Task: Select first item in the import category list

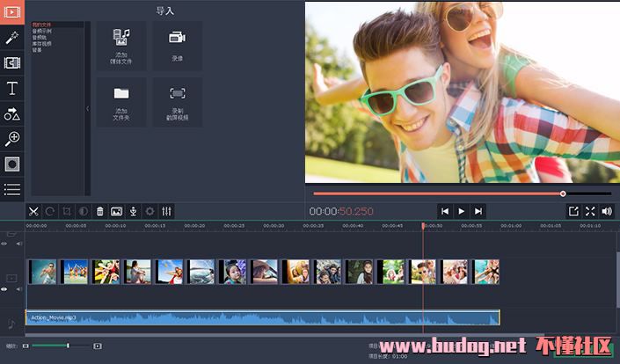Action: pyautogui.click(x=41, y=25)
